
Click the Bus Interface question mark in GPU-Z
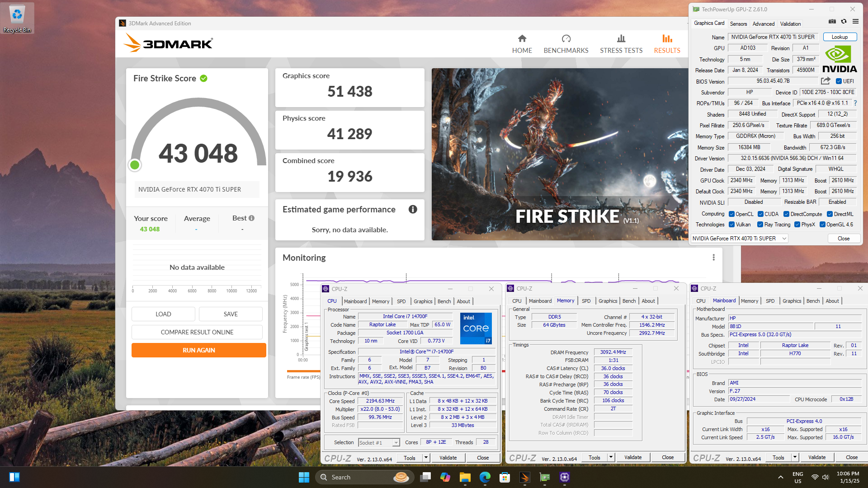855,103
